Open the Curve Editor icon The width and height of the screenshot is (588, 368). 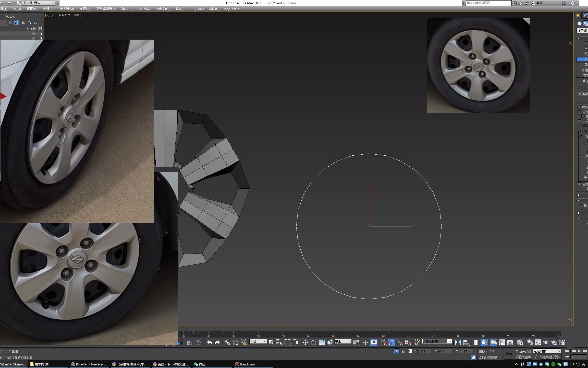tap(502, 342)
